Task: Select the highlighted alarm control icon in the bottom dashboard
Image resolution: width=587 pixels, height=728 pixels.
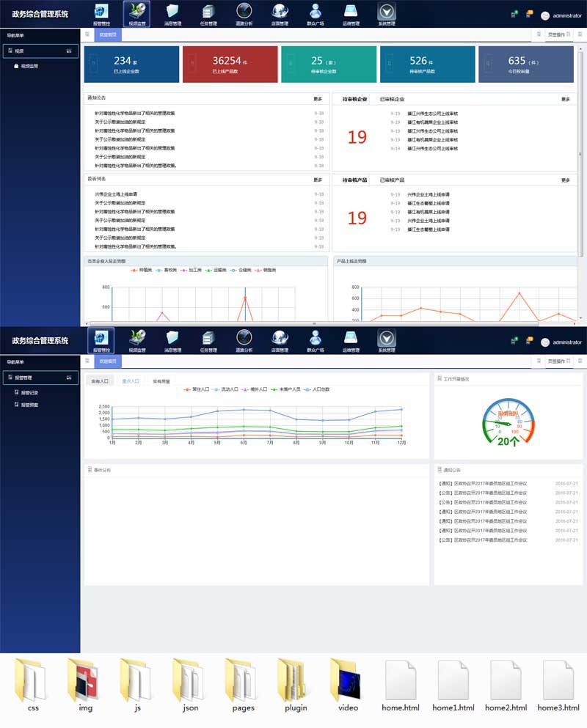Action: point(101,340)
